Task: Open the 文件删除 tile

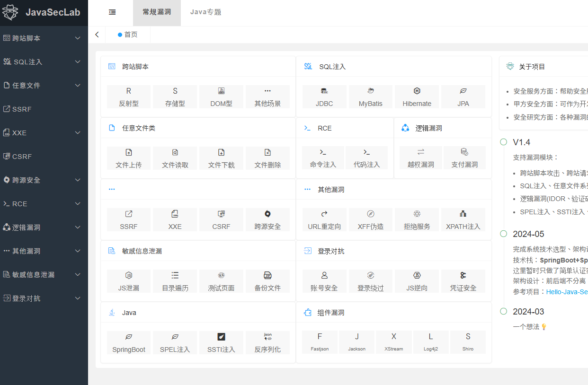Action: pos(267,158)
